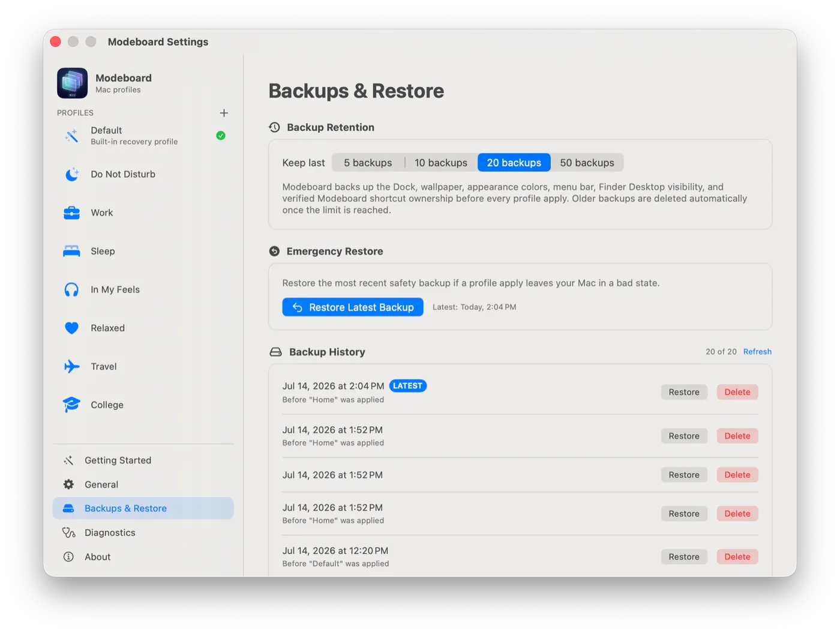Click the Work briefcase icon

(71, 213)
